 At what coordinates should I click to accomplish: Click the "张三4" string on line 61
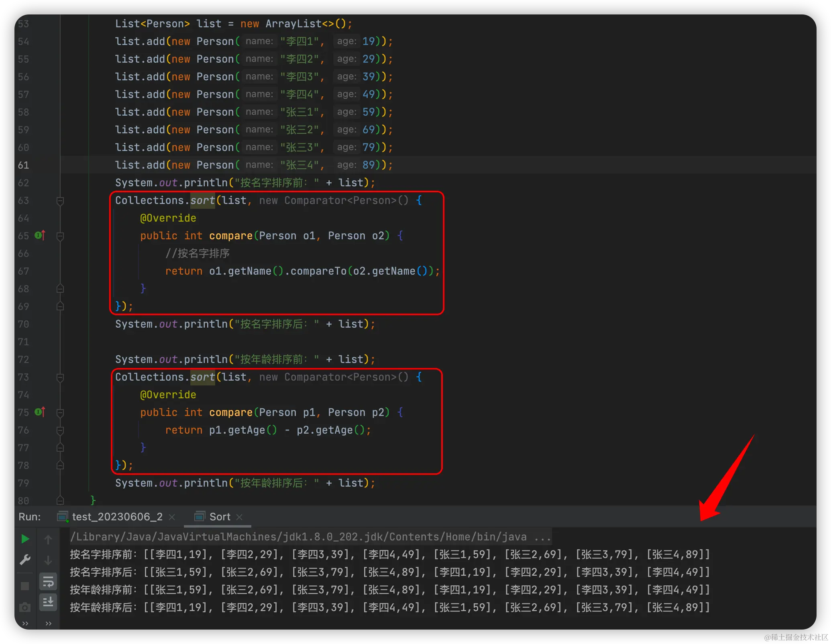click(x=299, y=165)
